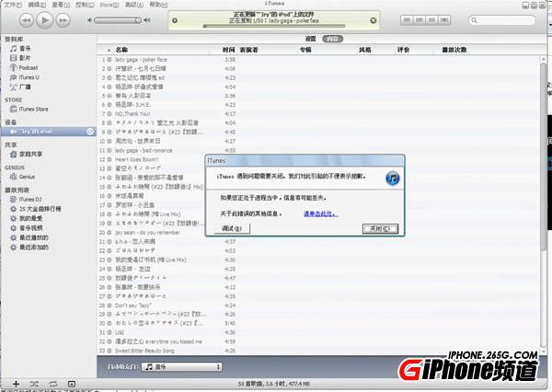Sort songs by the 名称 column header

click(x=121, y=50)
